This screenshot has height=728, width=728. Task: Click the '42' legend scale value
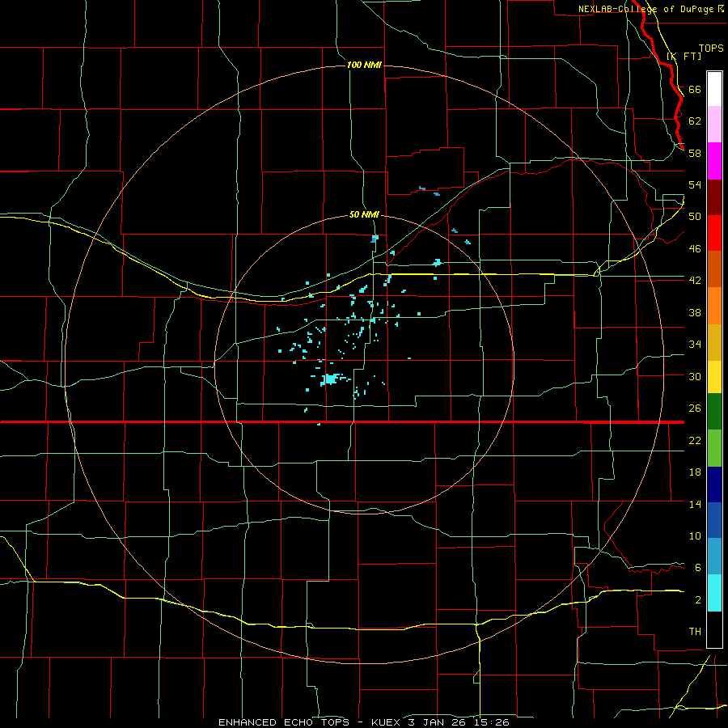695,281
